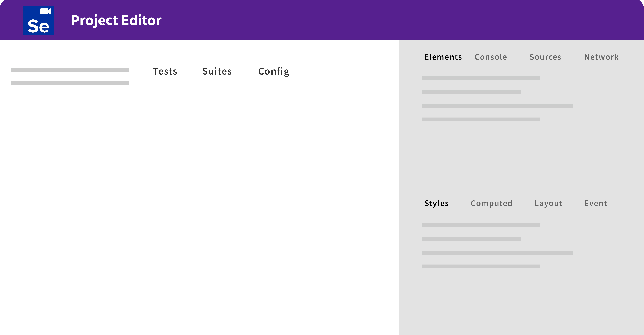Screen dimensions: 644x335
Task: Open the Config tab
Action: 273,71
